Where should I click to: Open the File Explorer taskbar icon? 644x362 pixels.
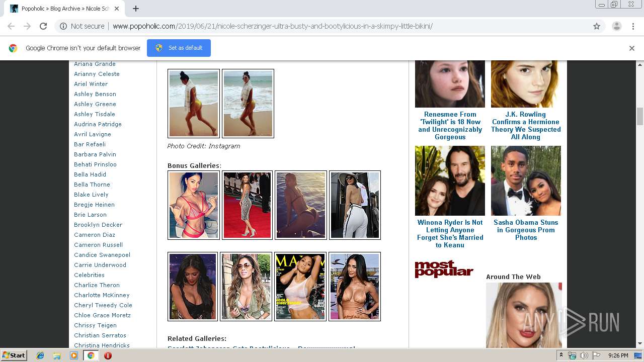[57, 355]
